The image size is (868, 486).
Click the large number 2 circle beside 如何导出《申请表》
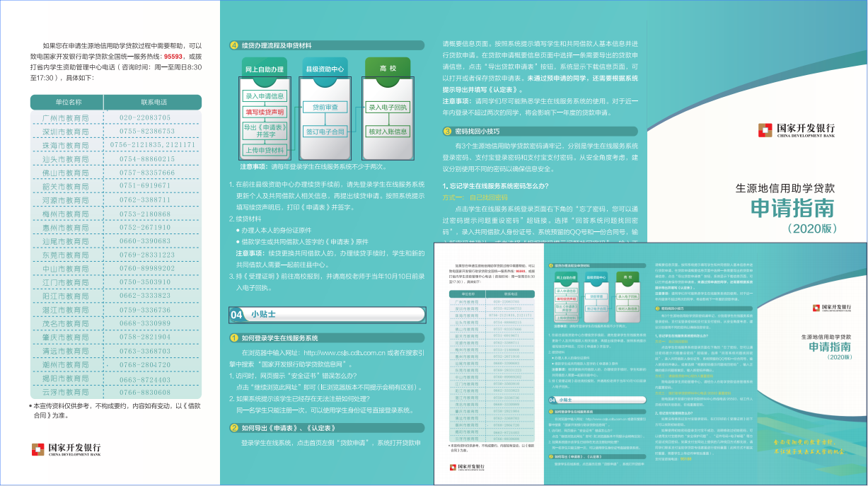coord(234,427)
